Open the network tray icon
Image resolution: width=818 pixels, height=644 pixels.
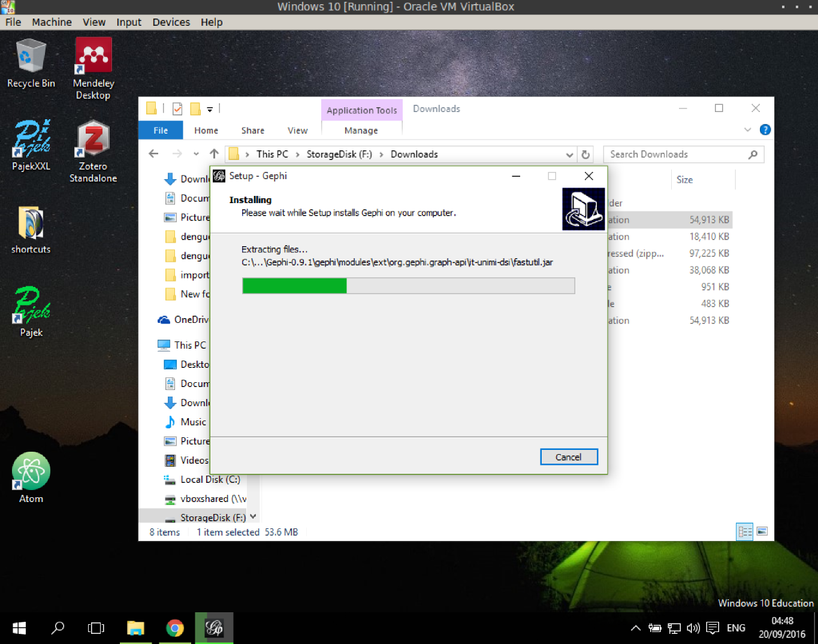[674, 628]
